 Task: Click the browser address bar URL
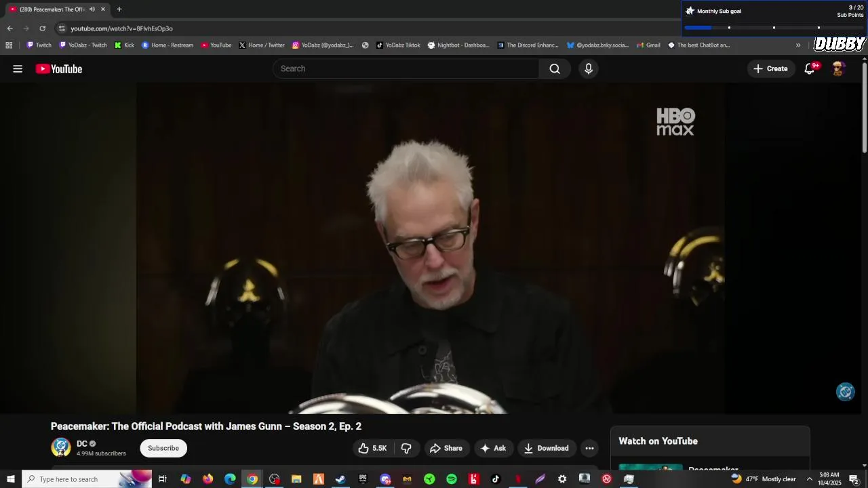click(x=122, y=28)
